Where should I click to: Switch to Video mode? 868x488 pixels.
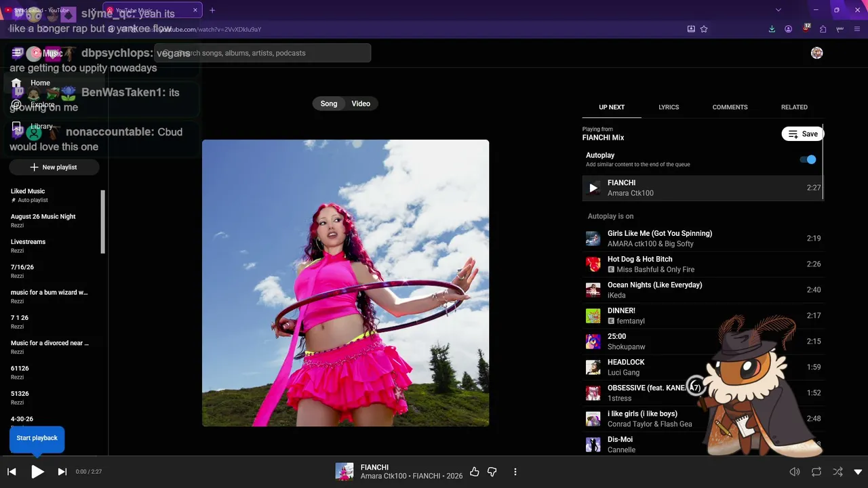click(361, 104)
